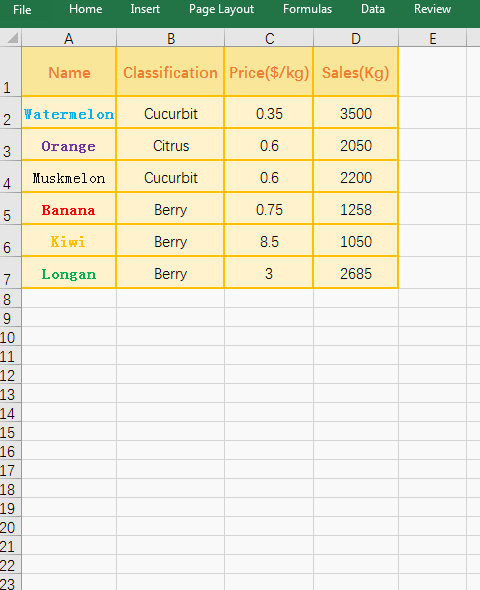
Task: Click the Name header cell
Action: 69,71
